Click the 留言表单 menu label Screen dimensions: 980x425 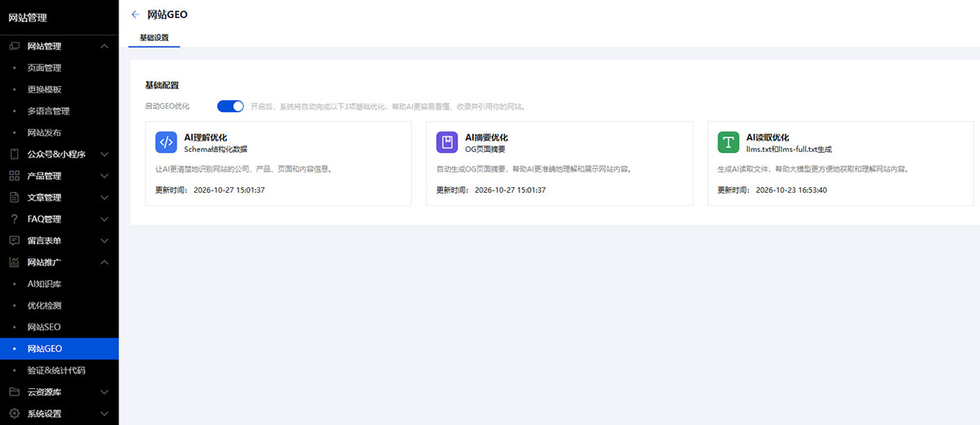coord(44,241)
